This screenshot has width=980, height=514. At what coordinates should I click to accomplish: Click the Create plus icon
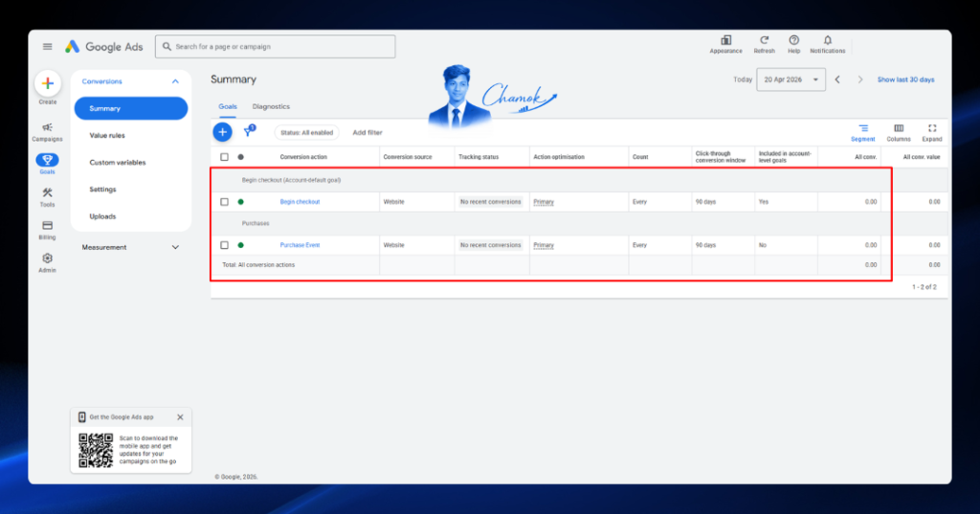pos(48,84)
